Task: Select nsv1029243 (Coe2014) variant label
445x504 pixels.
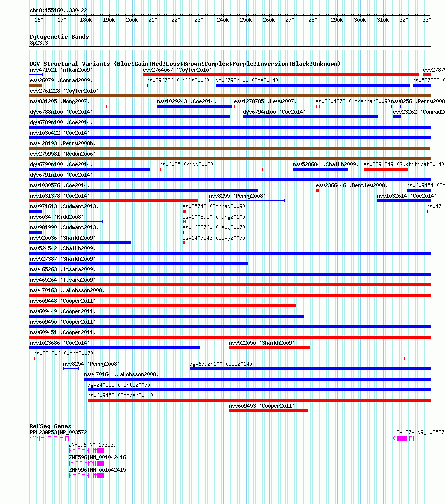Action: 187,101
